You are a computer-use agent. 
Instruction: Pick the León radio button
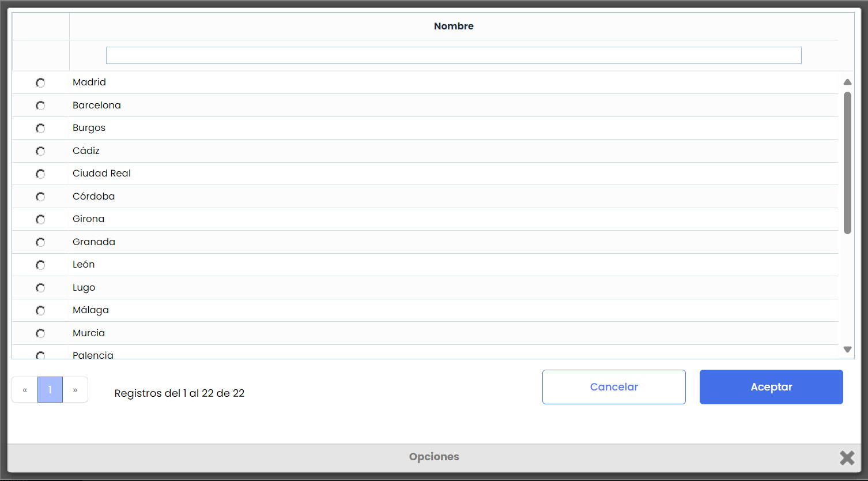coord(40,265)
